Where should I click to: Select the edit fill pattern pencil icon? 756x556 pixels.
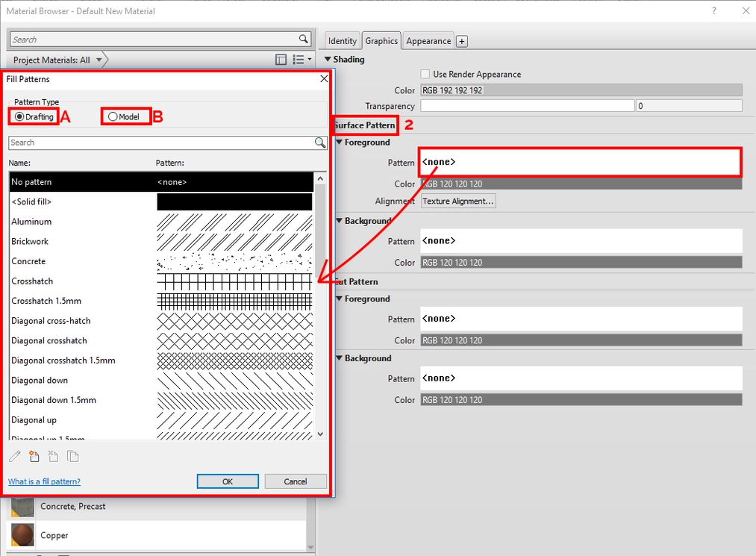click(x=14, y=456)
